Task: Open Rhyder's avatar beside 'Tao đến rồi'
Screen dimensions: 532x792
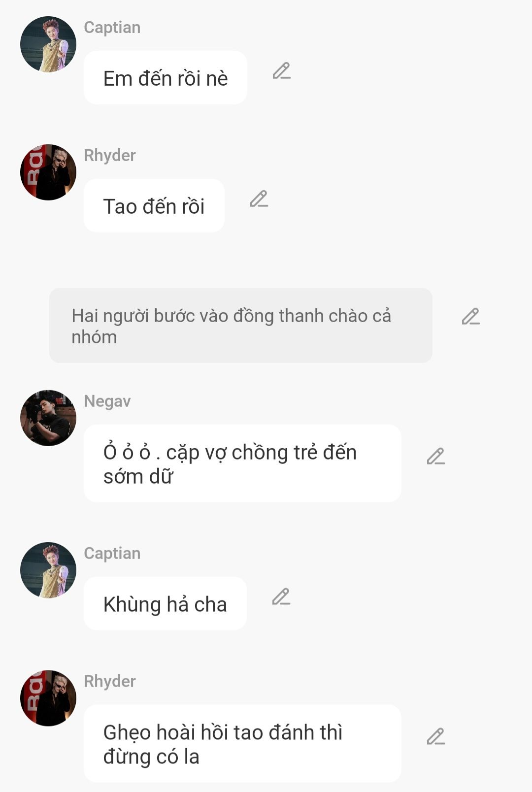Action: pos(48,172)
